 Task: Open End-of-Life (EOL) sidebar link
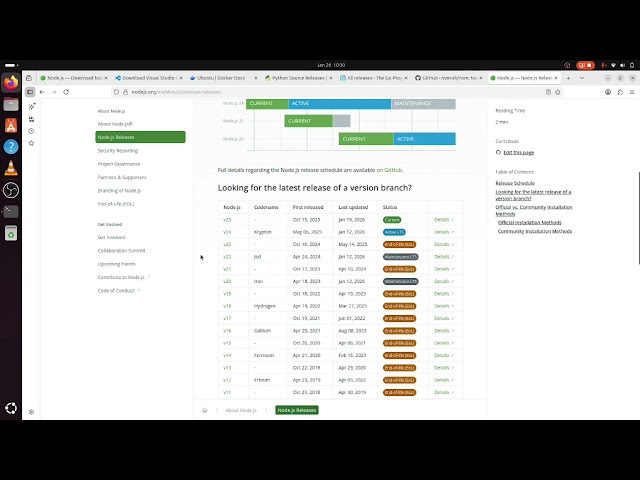click(x=116, y=204)
